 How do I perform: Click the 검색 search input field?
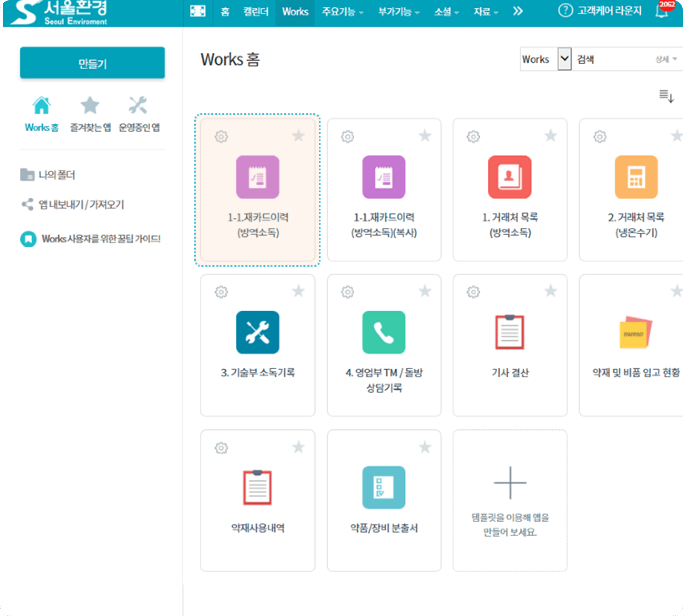point(612,59)
